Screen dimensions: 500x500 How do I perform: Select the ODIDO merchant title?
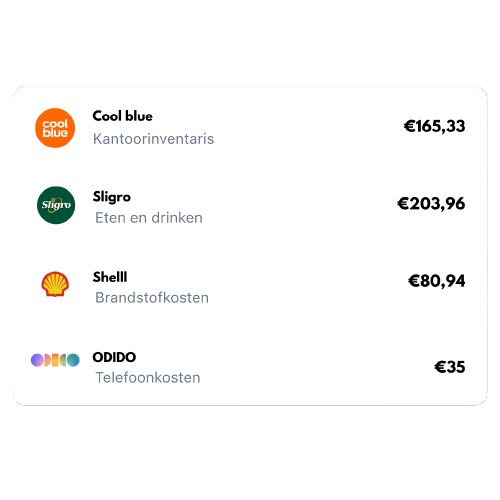(114, 357)
